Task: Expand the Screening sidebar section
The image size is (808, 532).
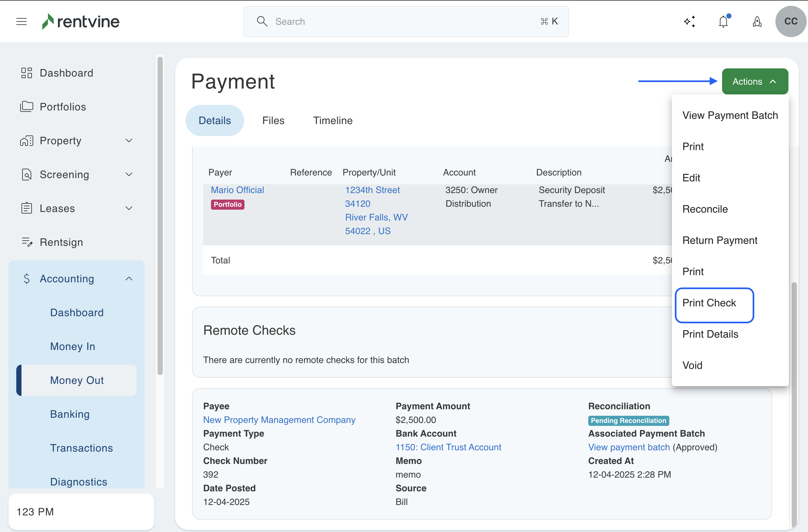Action: coord(129,175)
